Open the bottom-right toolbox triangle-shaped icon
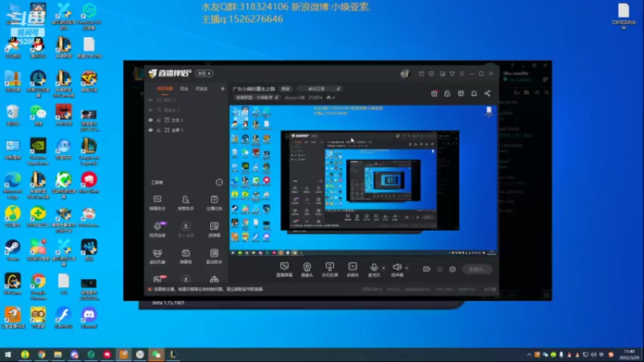This screenshot has width=644, height=362. click(x=214, y=279)
